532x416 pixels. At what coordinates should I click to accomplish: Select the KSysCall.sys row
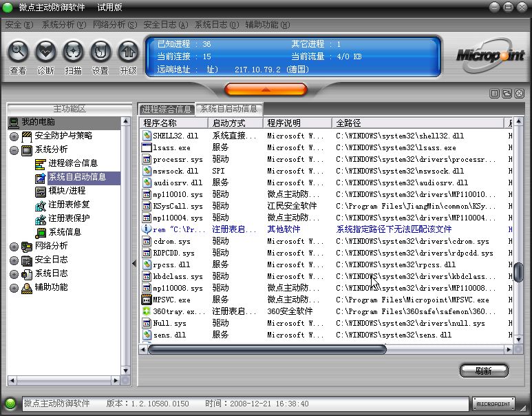(x=326, y=206)
